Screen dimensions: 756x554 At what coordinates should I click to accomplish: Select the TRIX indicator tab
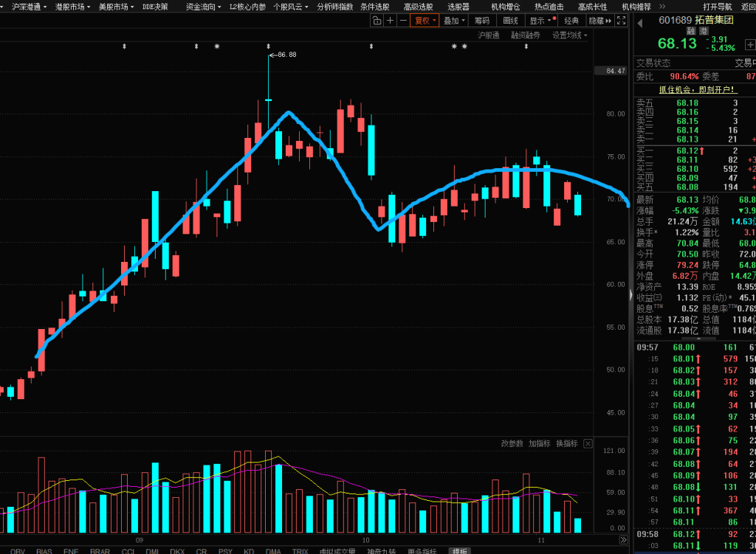click(300, 550)
